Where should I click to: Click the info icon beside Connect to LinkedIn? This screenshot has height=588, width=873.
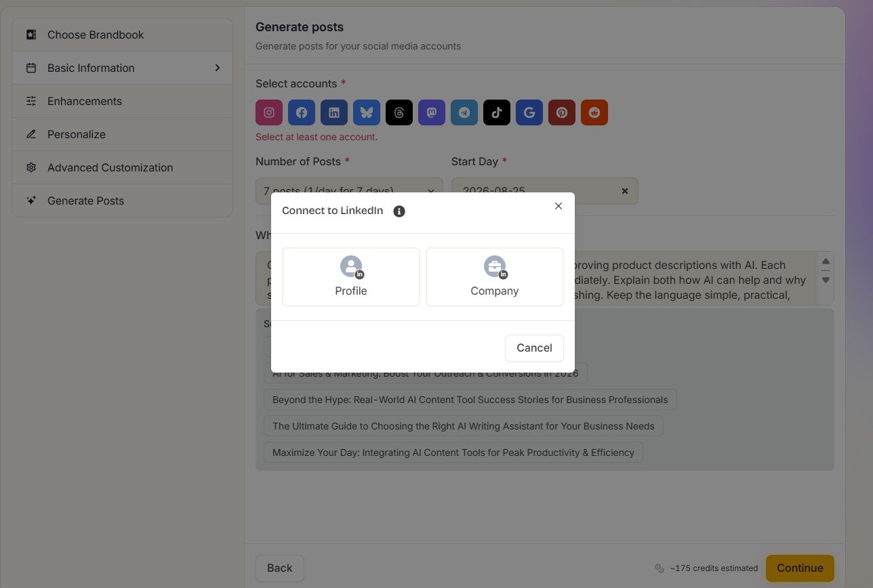[399, 211]
